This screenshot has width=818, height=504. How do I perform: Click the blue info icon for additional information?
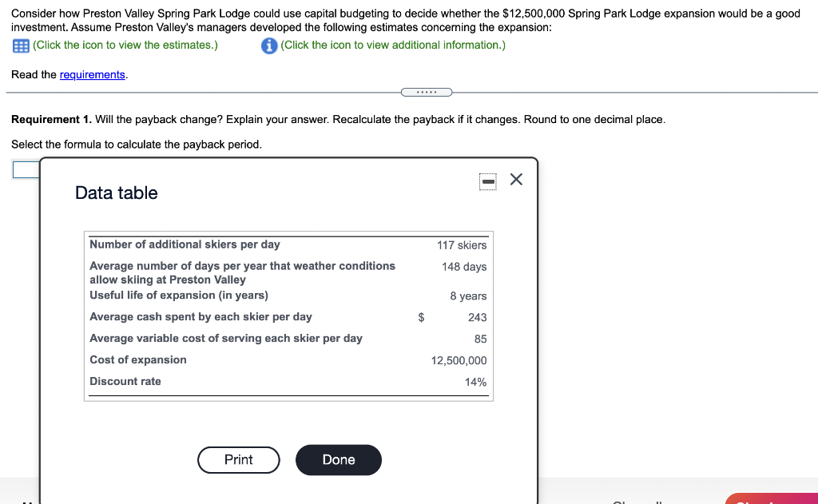(269, 46)
